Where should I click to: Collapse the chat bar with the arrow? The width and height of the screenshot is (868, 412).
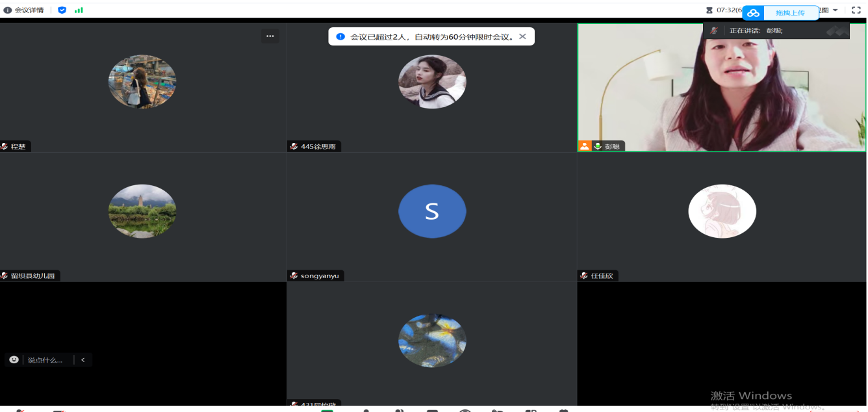[x=83, y=360]
